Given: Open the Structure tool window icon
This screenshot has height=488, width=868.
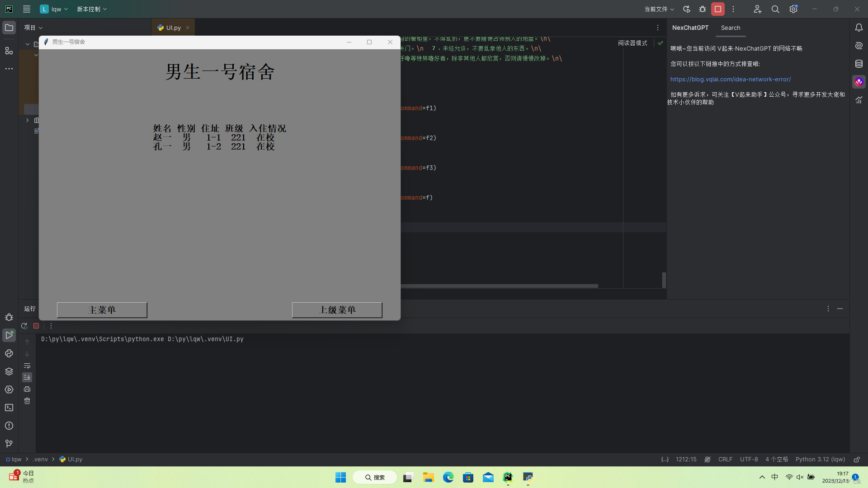Looking at the screenshot, I should [x=9, y=51].
